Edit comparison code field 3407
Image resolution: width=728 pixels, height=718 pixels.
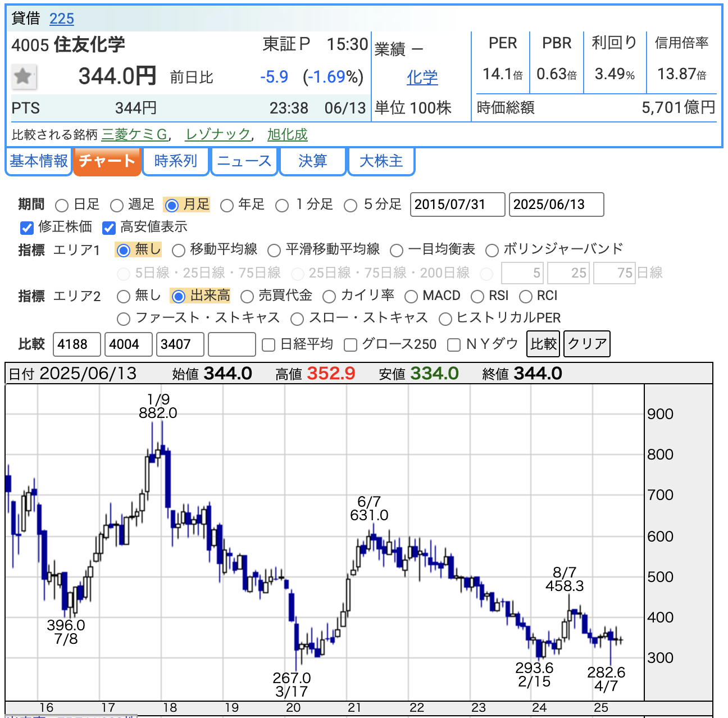tap(180, 344)
